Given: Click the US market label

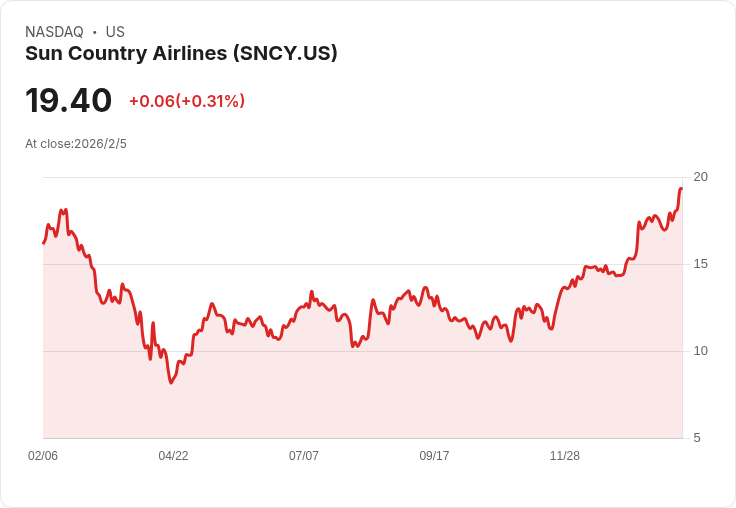Looking at the screenshot, I should pyautogui.click(x=115, y=32).
